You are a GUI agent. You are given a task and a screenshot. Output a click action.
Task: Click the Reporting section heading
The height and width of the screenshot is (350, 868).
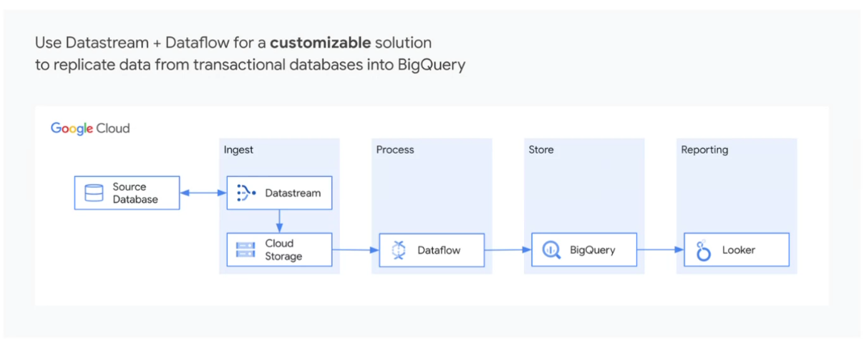tap(705, 150)
